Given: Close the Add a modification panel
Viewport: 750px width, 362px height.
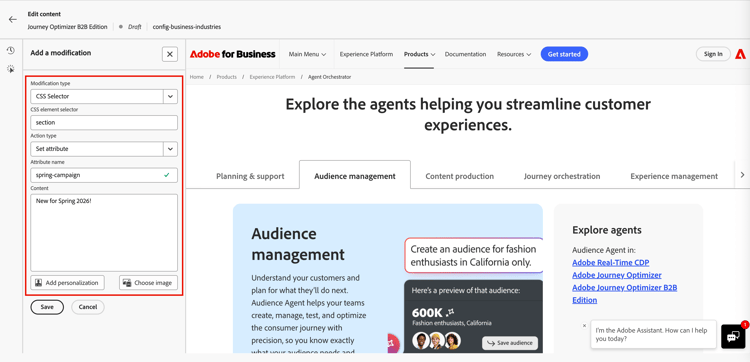Looking at the screenshot, I should 170,55.
